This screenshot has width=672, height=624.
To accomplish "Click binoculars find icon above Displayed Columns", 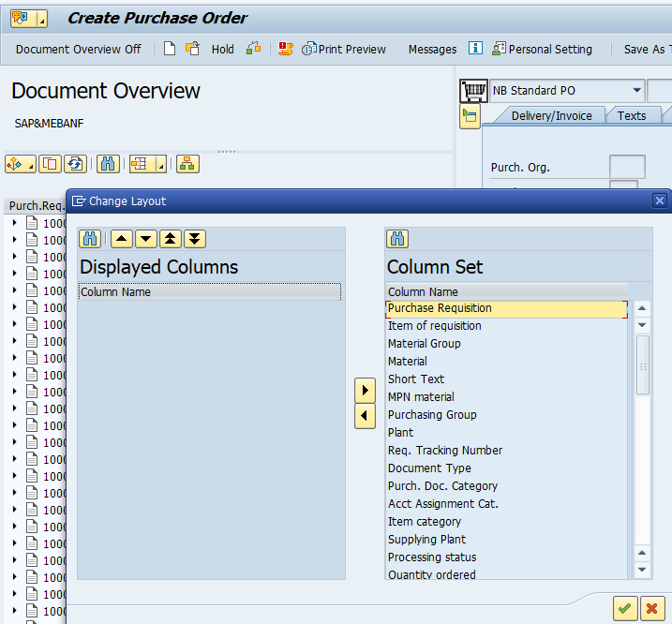I will [x=90, y=239].
